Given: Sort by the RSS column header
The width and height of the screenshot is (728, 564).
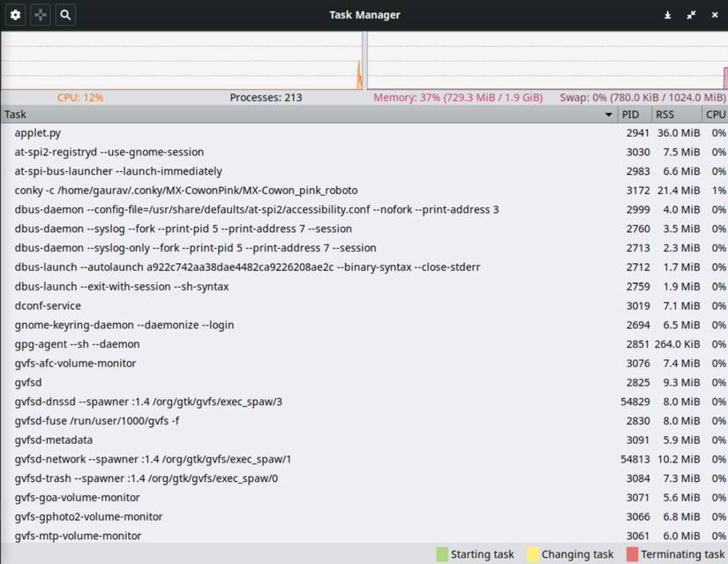Looking at the screenshot, I should click(x=677, y=114).
